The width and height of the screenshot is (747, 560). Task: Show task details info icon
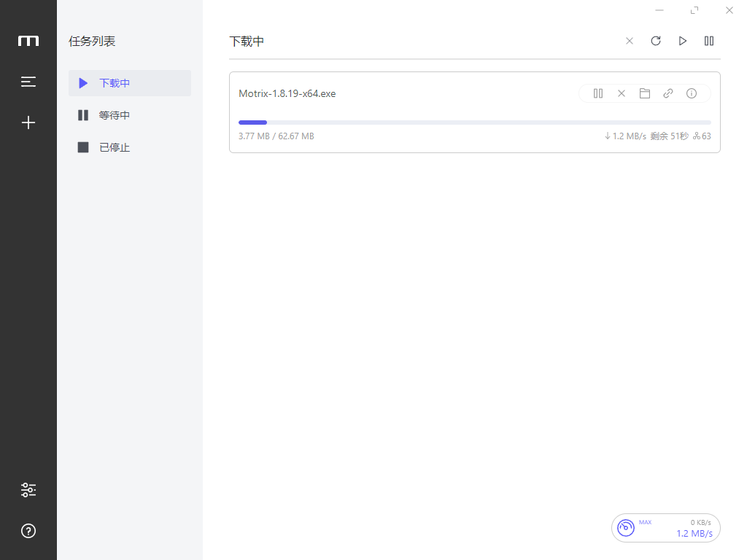pyautogui.click(x=692, y=93)
